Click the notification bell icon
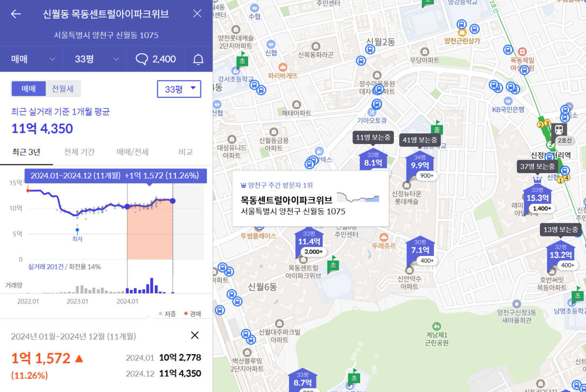The width and height of the screenshot is (586, 392). tap(198, 59)
